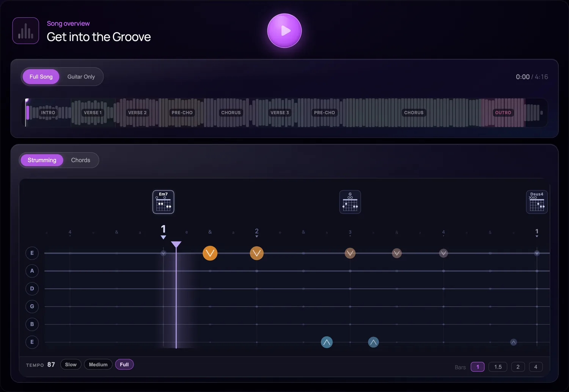Click the downstrum marker on beat 3
This screenshot has height=392, width=569.
click(x=350, y=253)
